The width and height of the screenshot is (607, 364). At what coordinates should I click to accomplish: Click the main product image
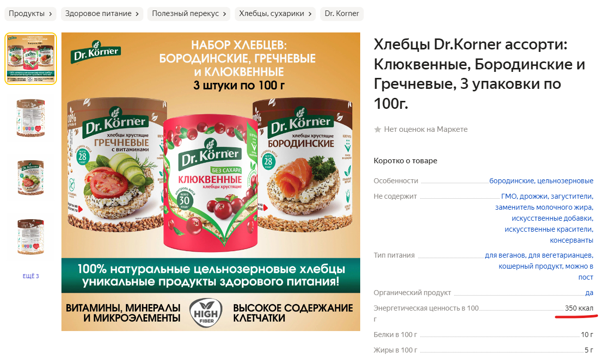pyautogui.click(x=211, y=182)
